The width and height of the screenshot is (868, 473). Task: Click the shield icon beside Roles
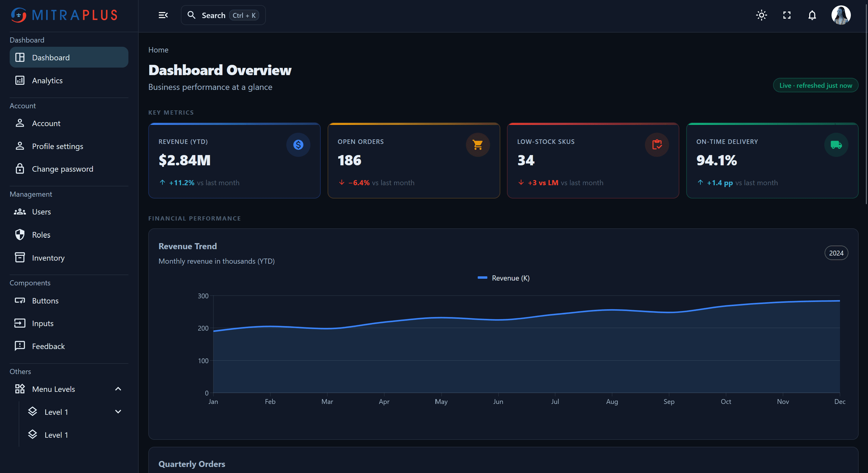(x=20, y=234)
